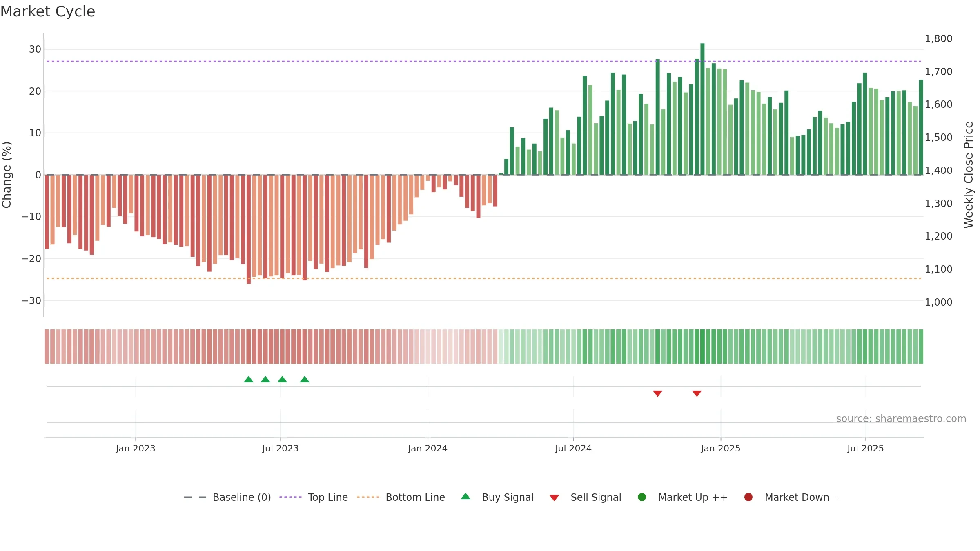Click the green Buy Signal triangle in the legend
Screen dimensions: 980x551
tap(465, 497)
